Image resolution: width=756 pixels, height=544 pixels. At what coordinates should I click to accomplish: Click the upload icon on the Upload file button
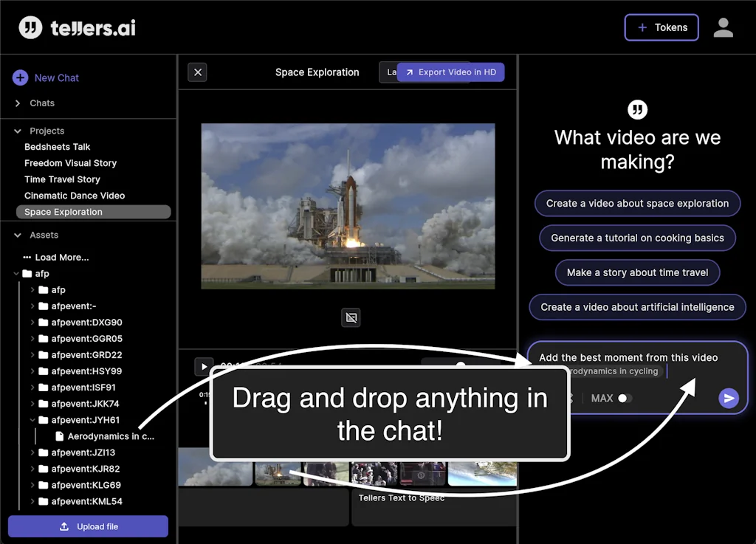pos(63,526)
